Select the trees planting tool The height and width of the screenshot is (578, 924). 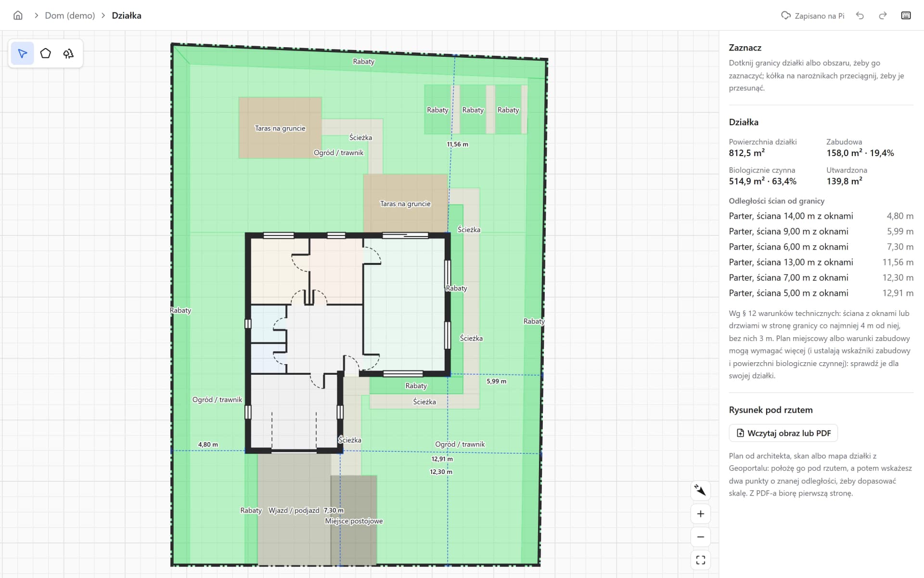pyautogui.click(x=68, y=53)
